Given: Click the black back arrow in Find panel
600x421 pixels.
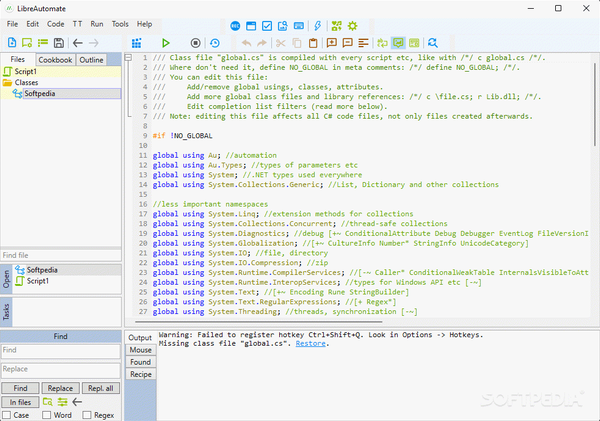Looking at the screenshot, I should (x=77, y=402).
